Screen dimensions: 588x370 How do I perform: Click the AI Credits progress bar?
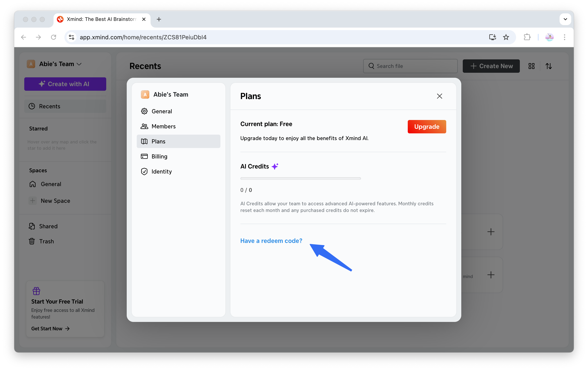(x=300, y=178)
